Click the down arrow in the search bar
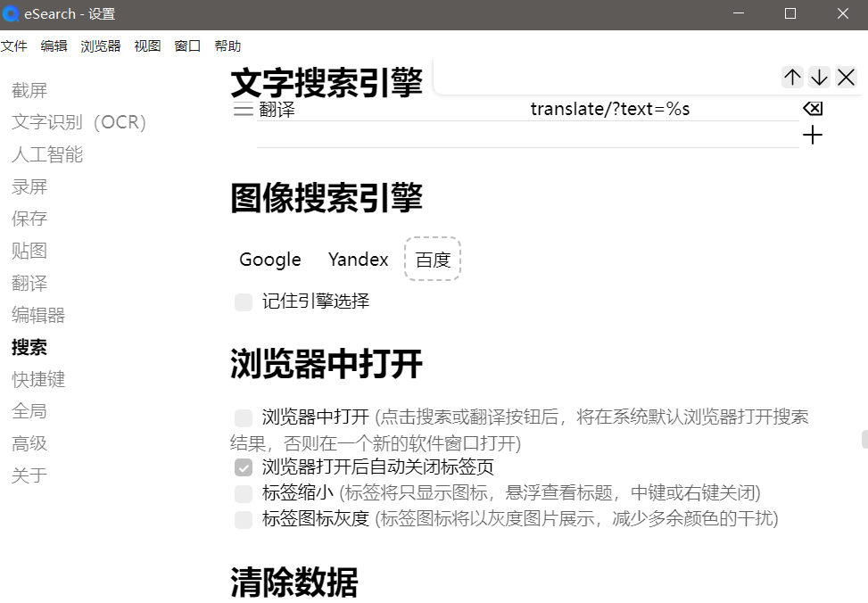Image resolution: width=868 pixels, height=603 pixels. pos(818,77)
